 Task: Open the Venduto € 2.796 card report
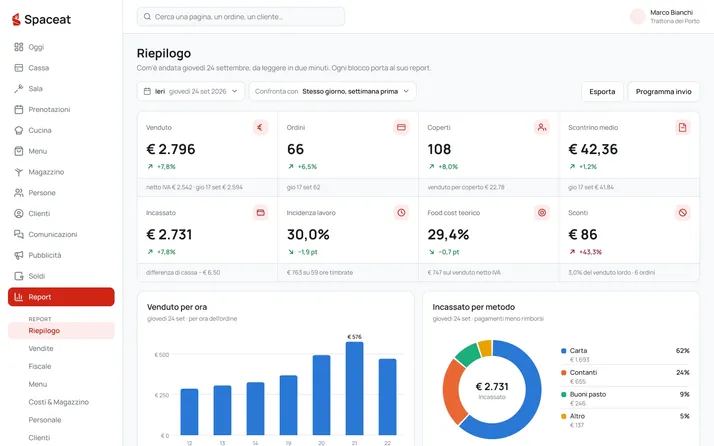click(x=207, y=154)
